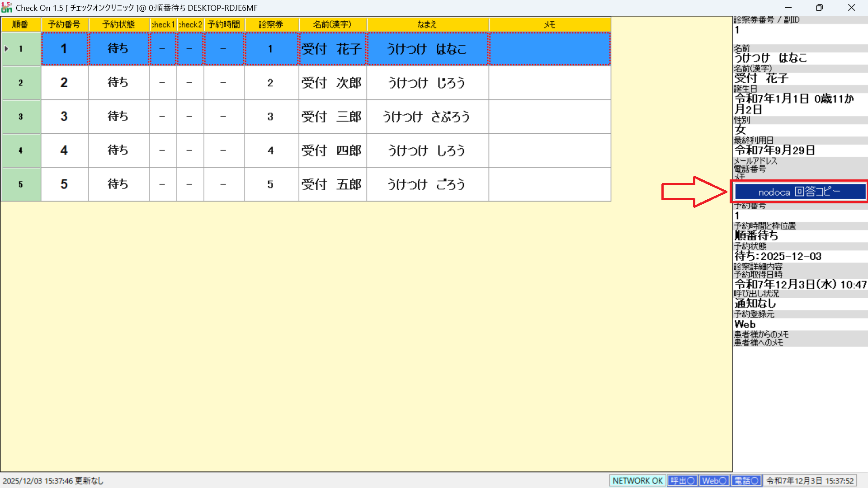The width and height of the screenshot is (868, 488).
Task: Select the row header for queue number 3
Action: (21, 117)
